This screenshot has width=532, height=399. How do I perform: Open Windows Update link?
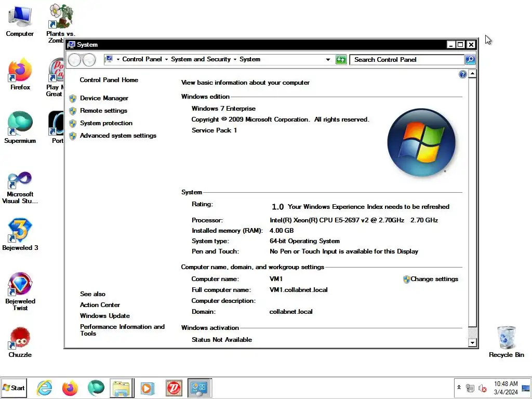(105, 315)
